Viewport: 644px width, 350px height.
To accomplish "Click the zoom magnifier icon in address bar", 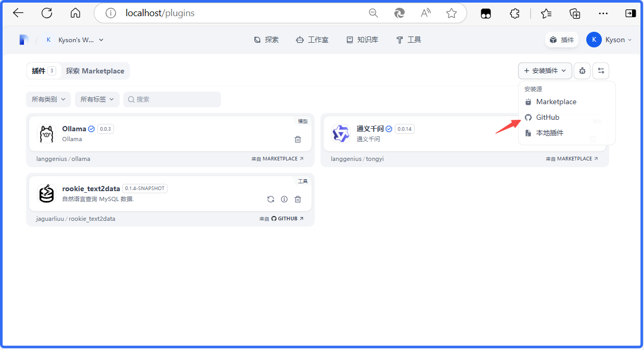I will pos(373,13).
